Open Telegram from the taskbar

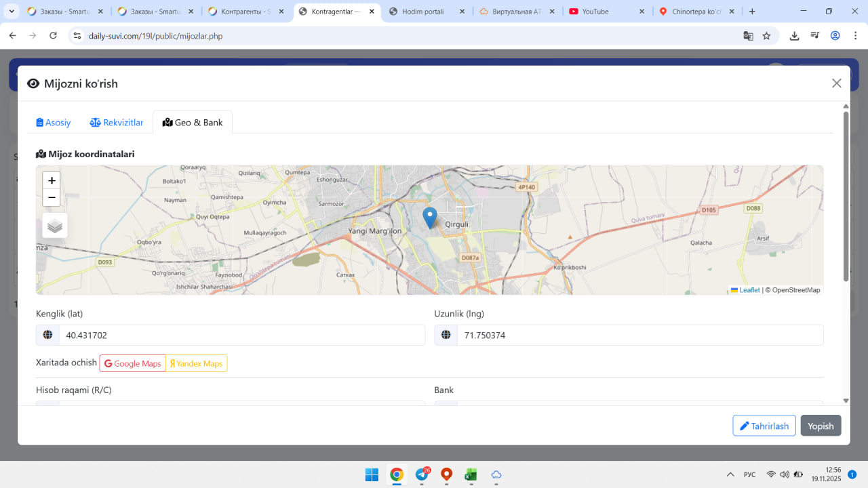(422, 474)
